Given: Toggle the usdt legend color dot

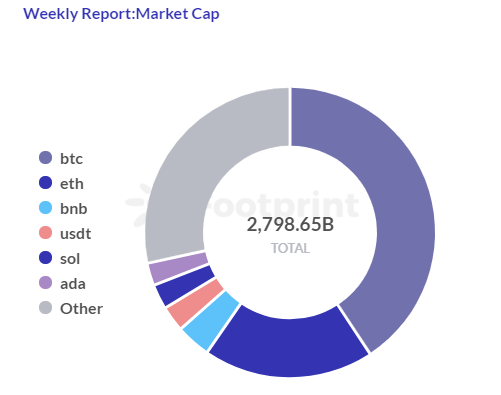Looking at the screenshot, I should point(45,233).
